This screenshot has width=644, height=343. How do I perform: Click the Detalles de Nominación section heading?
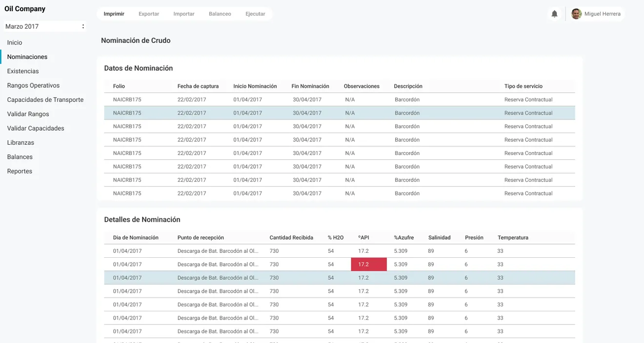[x=142, y=220]
